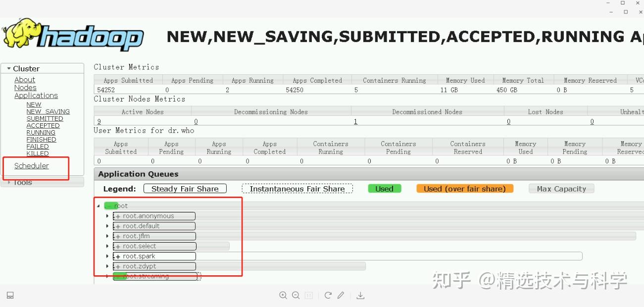Screen dimensions: 644x307
Task: Expand the root.default queue arrow
Action: coord(107,226)
